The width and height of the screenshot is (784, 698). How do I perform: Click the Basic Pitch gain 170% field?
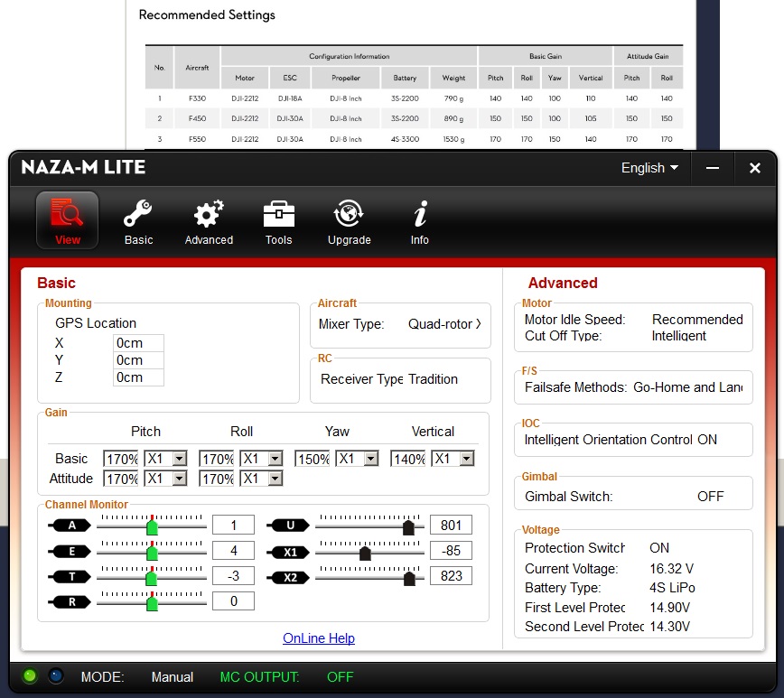tap(121, 459)
